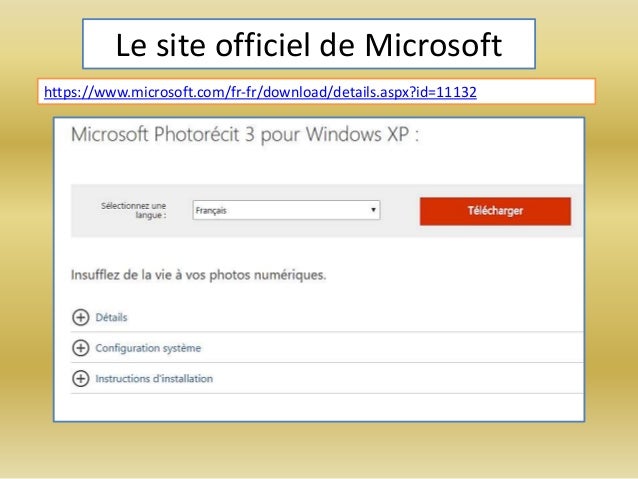Image resolution: width=638 pixels, height=479 pixels.
Task: Click the 'Sélectionnez une langue' label
Action: (133, 210)
